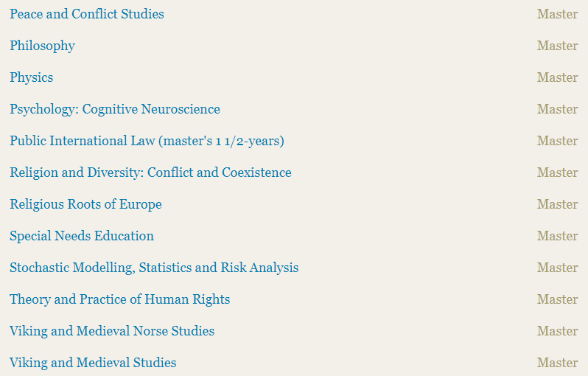Open the Peace and Conflict Studies link
The image size is (588, 376).
click(x=87, y=14)
